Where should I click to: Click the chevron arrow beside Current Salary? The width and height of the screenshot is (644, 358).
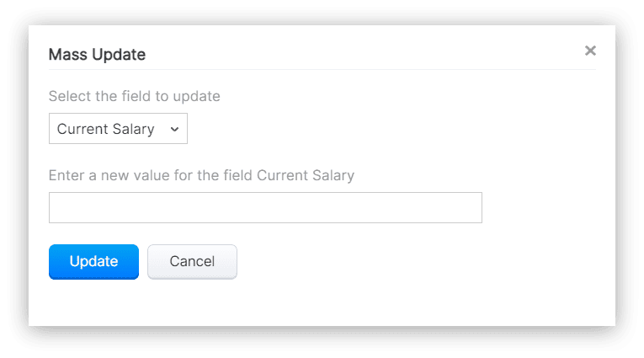pos(174,129)
